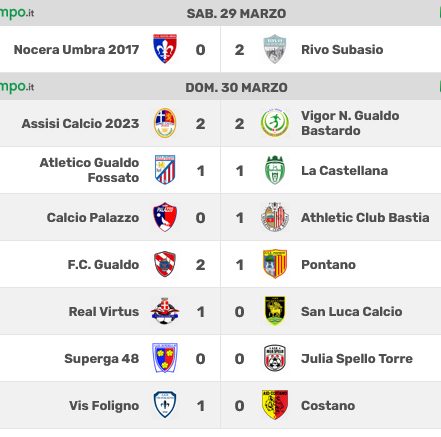Click the Costano yellow-red crest
441x437 pixels.
[275, 405]
